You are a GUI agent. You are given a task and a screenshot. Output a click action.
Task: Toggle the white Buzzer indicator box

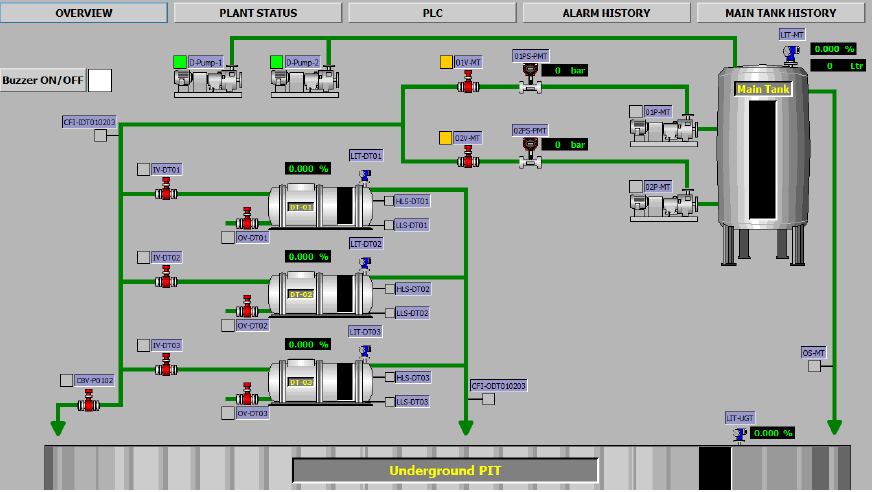(100, 80)
